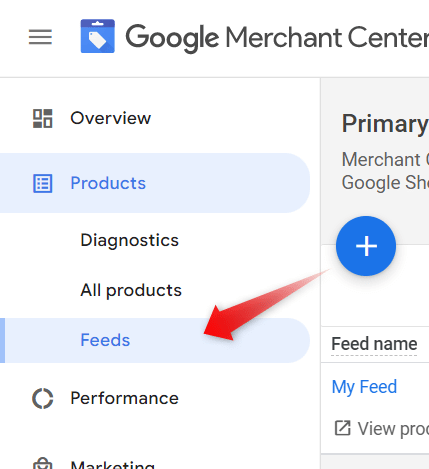Click the Marketing shopping bag icon
The height and width of the screenshot is (469, 429).
point(43,464)
